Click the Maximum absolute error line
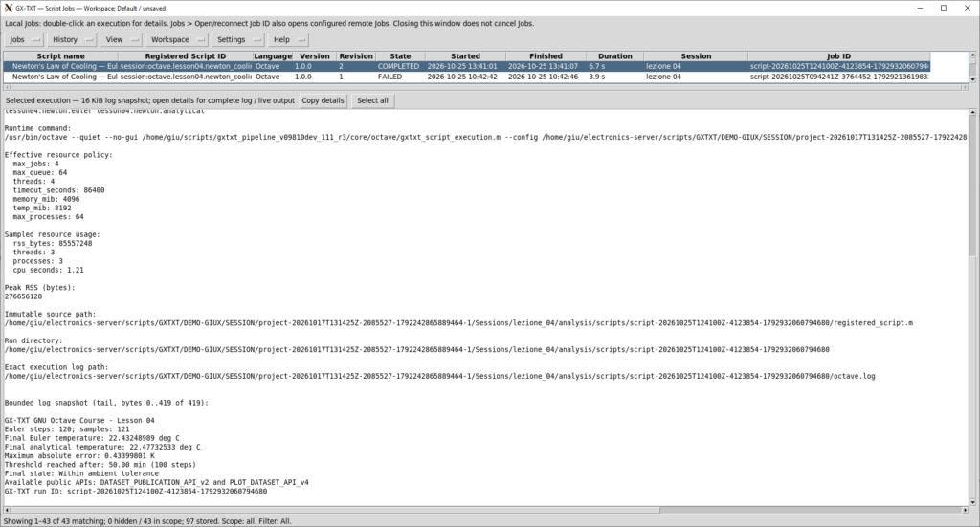The image size is (980, 527). [x=78, y=456]
